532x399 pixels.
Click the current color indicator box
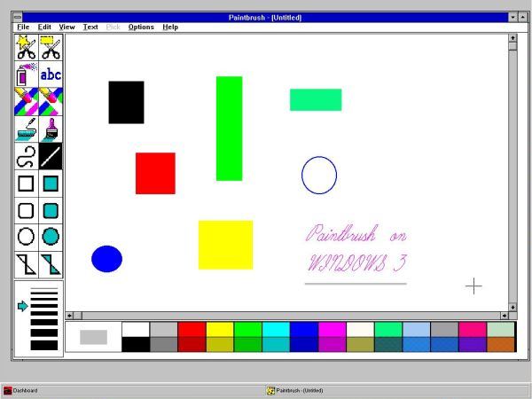[94, 337]
